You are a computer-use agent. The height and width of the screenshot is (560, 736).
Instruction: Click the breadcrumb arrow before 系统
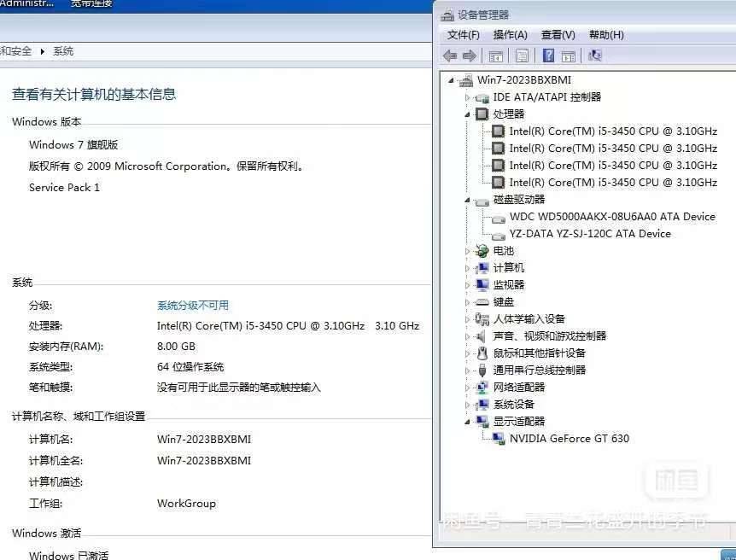(x=42, y=51)
